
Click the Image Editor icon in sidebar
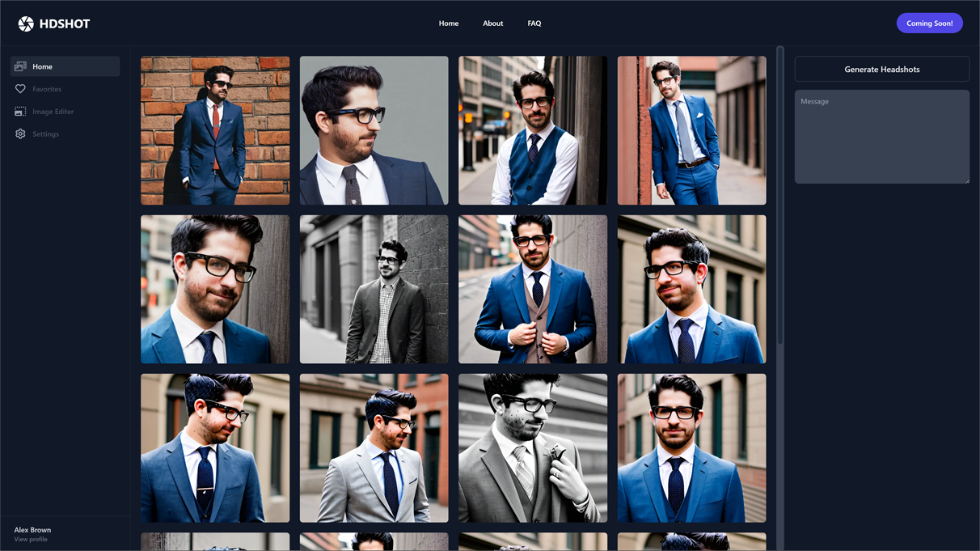coord(20,112)
